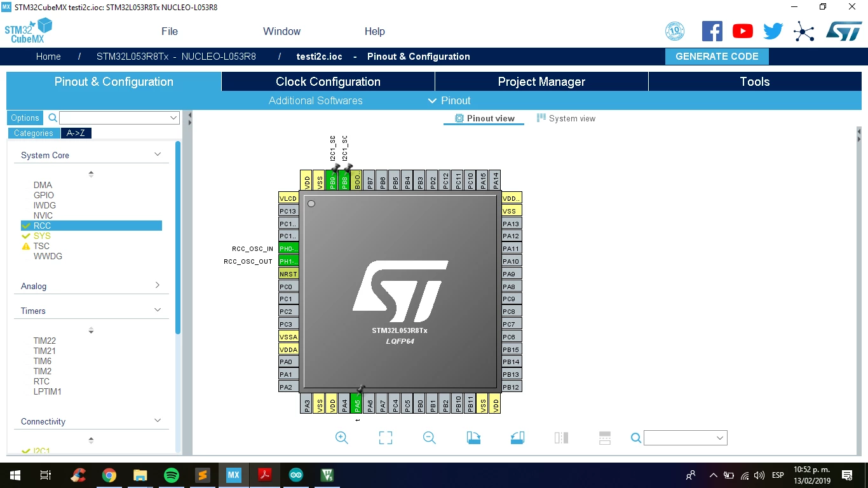The height and width of the screenshot is (488, 868).
Task: Go to Home in the breadcrumb
Action: (48, 57)
